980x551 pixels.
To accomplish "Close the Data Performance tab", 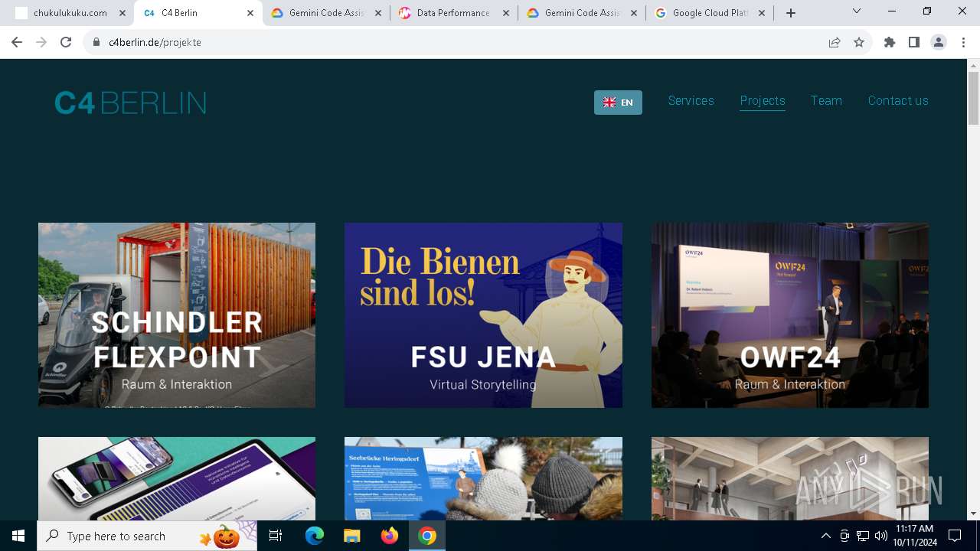I will click(x=506, y=13).
